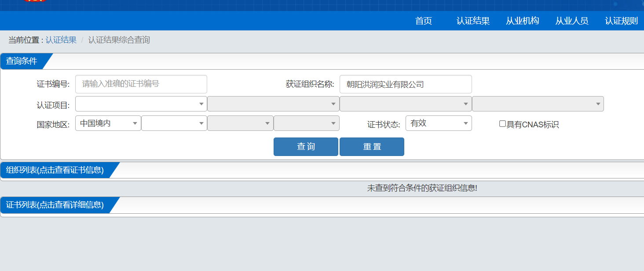This screenshot has height=271, width=644.
Task: Open the 证书状态 dropdown showing 有效
Action: point(439,123)
